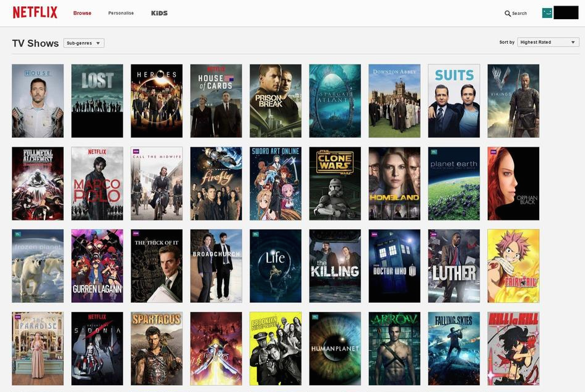Select the Sword Art Online poster
This screenshot has height=392, width=585.
275,183
